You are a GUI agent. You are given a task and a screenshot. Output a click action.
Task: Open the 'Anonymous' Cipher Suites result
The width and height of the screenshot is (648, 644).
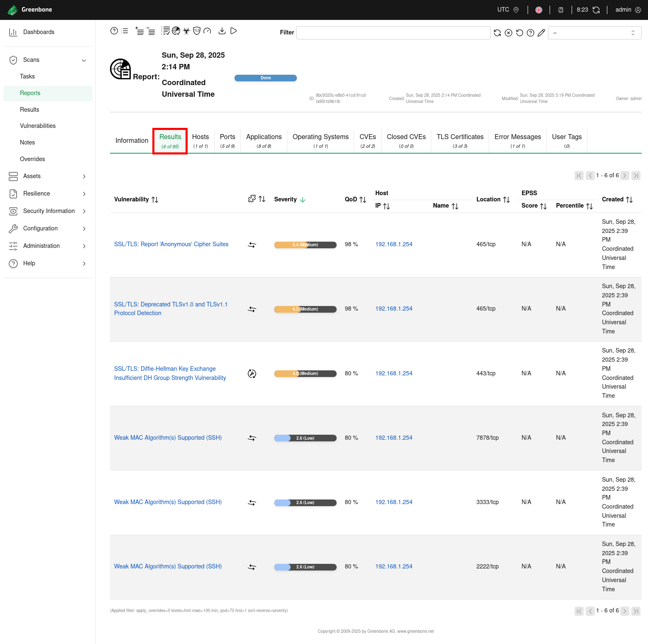pos(171,244)
